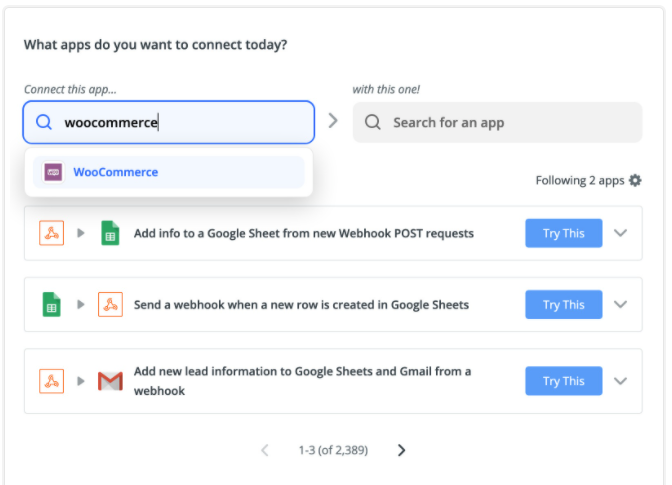Click the Following 2 apps text
672x485 pixels.
click(579, 180)
